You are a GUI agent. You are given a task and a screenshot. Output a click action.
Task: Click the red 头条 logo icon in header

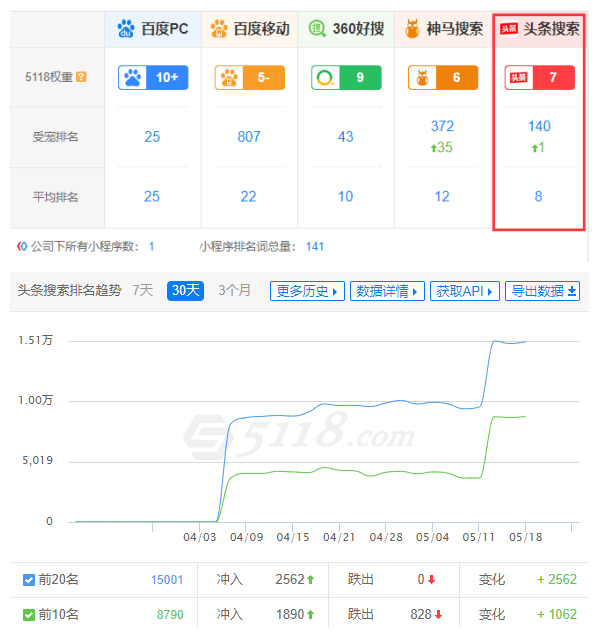509,28
